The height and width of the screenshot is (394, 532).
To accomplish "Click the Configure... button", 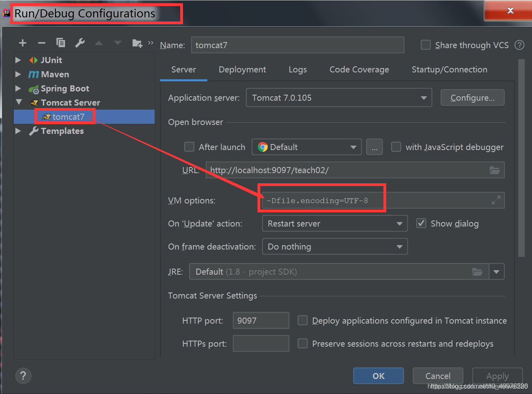I will click(472, 98).
